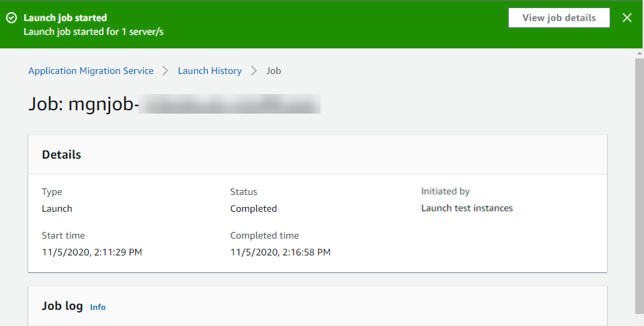The image size is (644, 326).
Task: Click 'Launch job started for 1 server/s' message
Action: [93, 32]
